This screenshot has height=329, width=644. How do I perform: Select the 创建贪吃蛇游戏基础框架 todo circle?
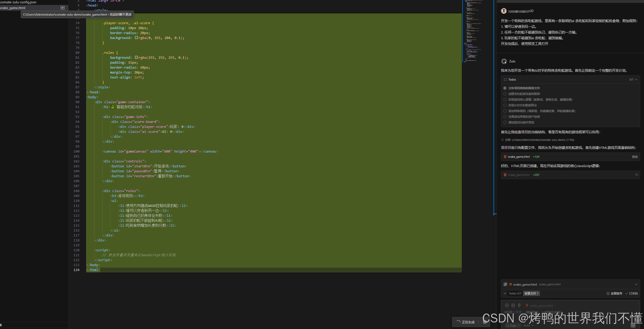(505, 94)
